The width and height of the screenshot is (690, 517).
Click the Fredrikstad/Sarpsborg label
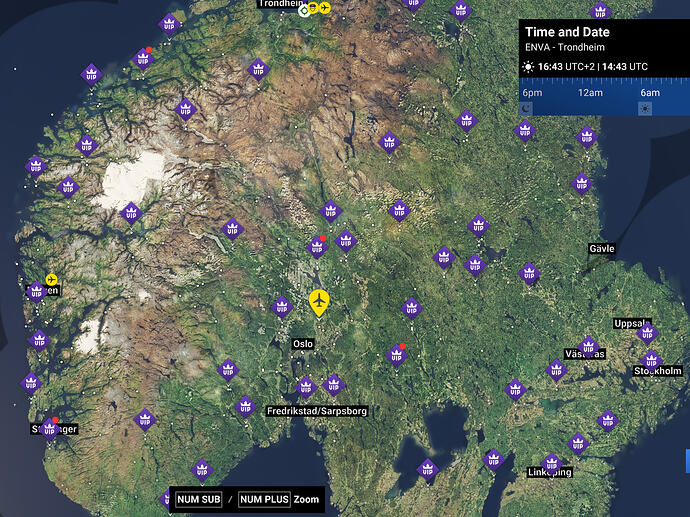pyautogui.click(x=317, y=411)
